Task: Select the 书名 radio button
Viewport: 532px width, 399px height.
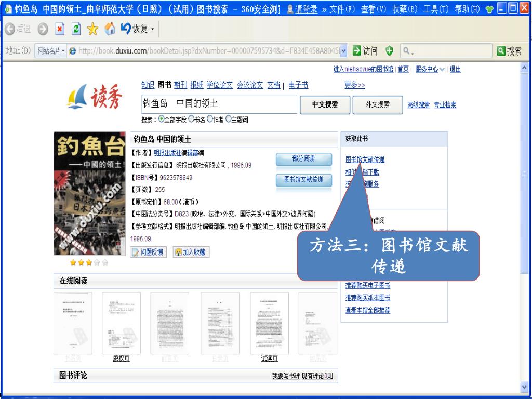Action: point(191,119)
